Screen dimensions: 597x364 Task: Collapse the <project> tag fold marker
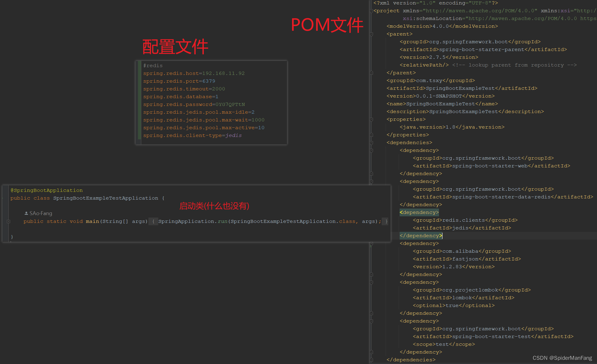[371, 11]
